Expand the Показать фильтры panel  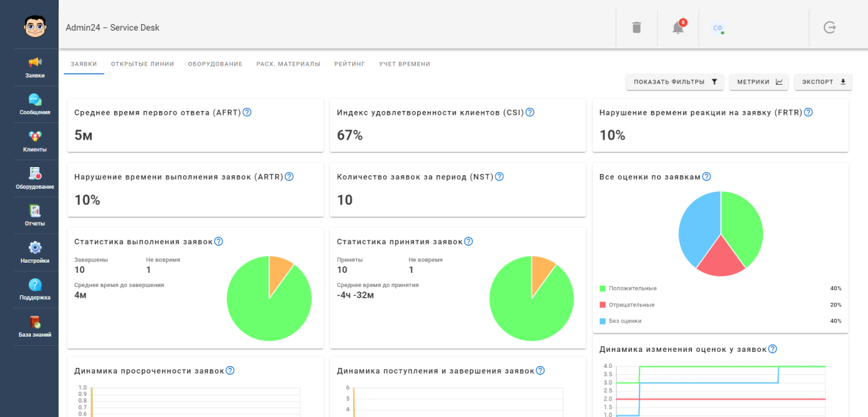point(675,82)
